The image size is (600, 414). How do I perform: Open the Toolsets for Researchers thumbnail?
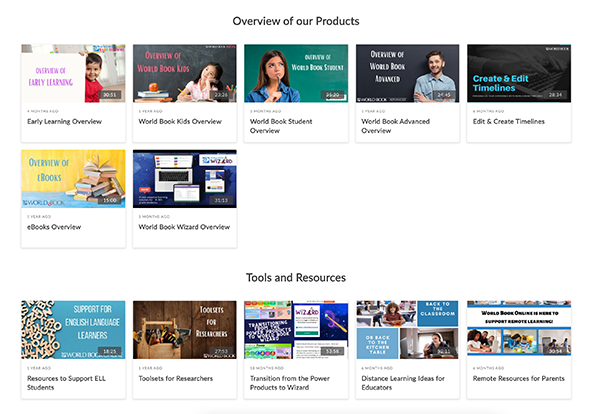pos(184,330)
